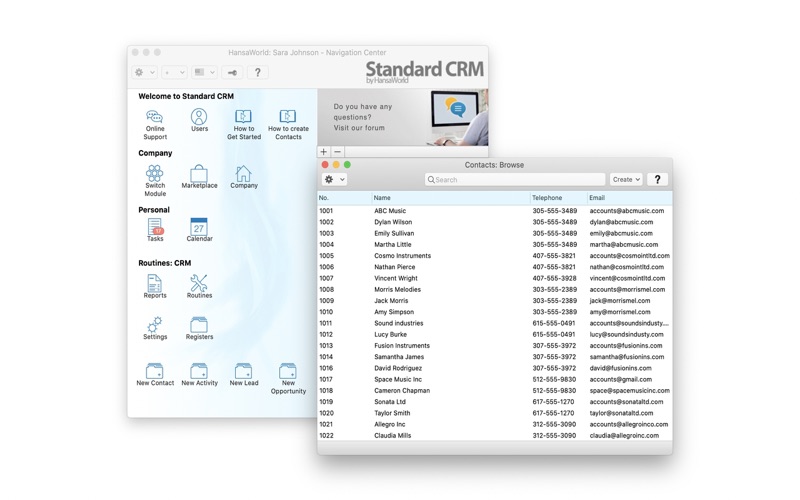Sort by the Telephone column header

(x=559, y=198)
